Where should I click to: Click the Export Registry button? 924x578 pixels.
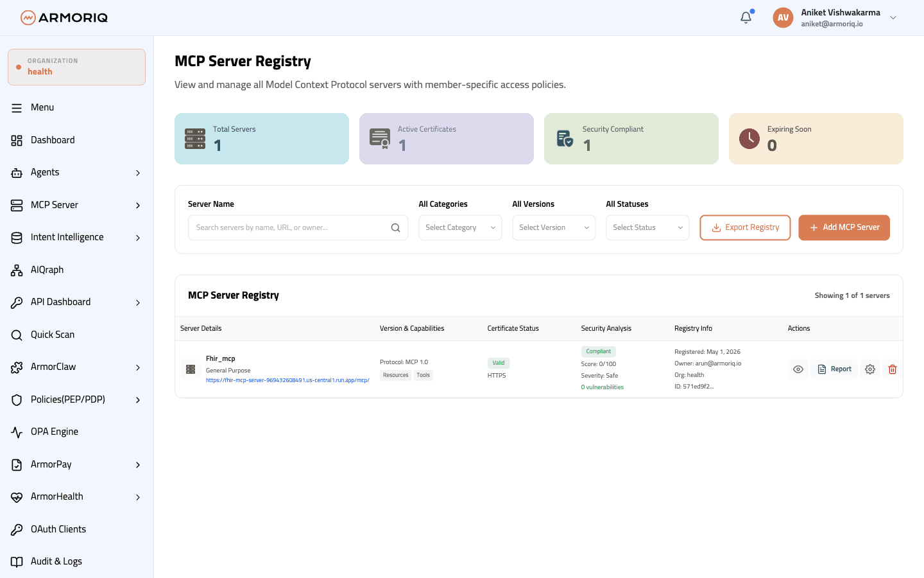pyautogui.click(x=745, y=227)
